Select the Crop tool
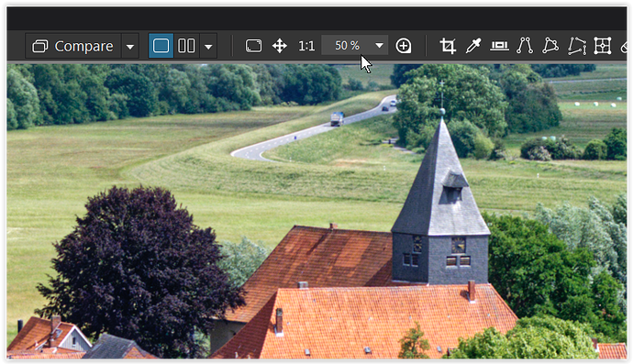This screenshot has width=633, height=364. click(448, 46)
